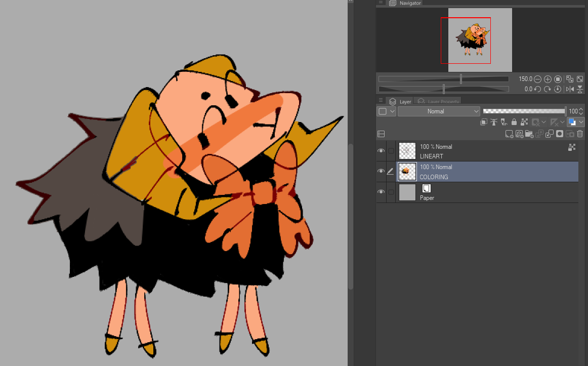Viewport: 588px width, 366px height.
Task: Click the layer opacity slider
Action: 524,111
